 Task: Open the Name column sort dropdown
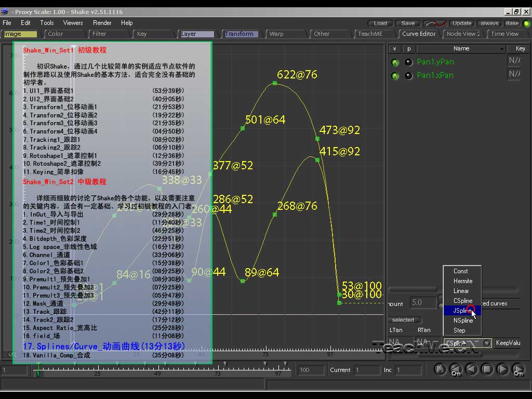(x=502, y=49)
